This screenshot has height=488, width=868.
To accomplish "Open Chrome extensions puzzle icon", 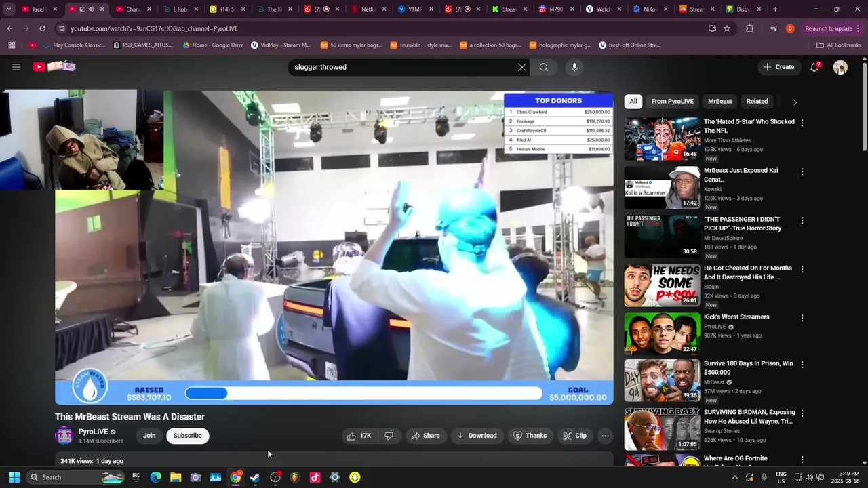I will tap(749, 28).
